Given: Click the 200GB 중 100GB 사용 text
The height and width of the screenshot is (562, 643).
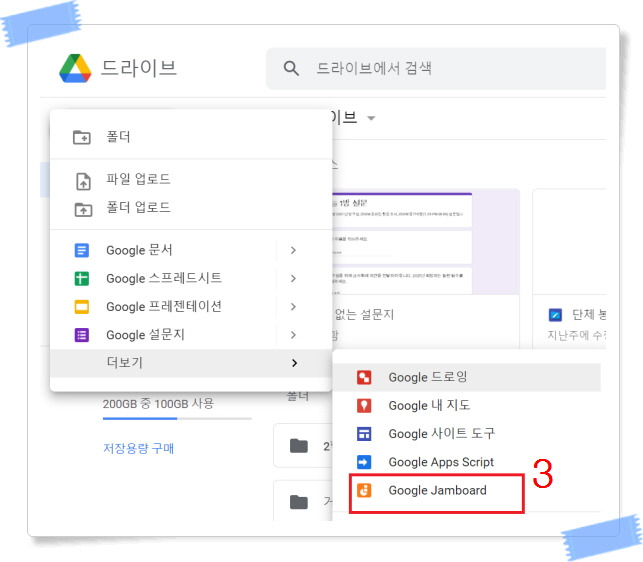Looking at the screenshot, I should (158, 404).
